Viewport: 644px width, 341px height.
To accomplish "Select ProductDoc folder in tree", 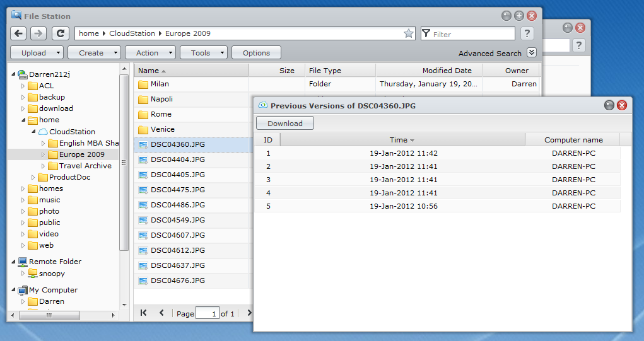I will (64, 177).
